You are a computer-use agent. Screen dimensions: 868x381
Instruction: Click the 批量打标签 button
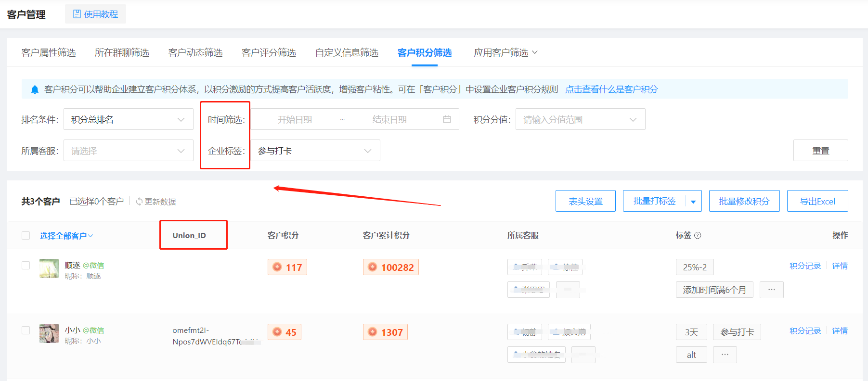(655, 201)
